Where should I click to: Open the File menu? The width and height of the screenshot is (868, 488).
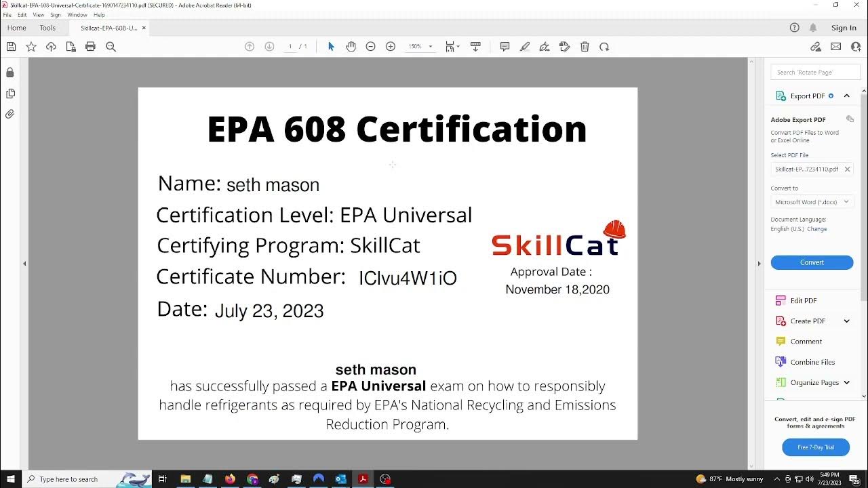[7, 15]
